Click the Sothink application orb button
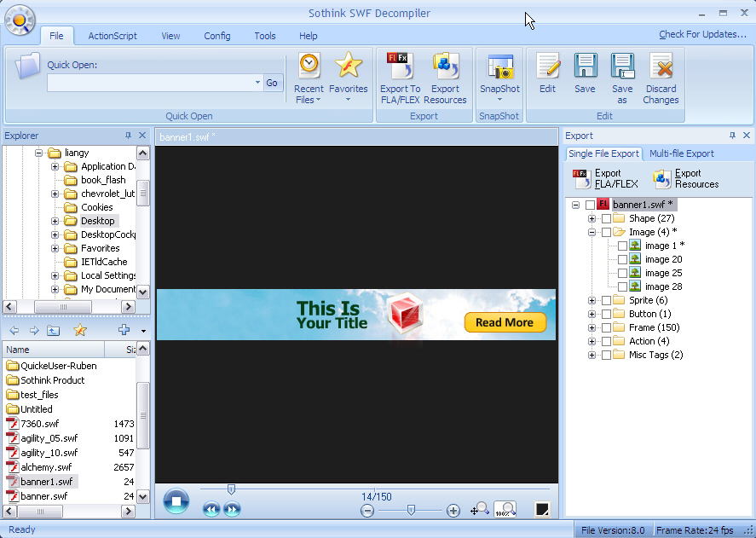The width and height of the screenshot is (756, 538). point(20,20)
